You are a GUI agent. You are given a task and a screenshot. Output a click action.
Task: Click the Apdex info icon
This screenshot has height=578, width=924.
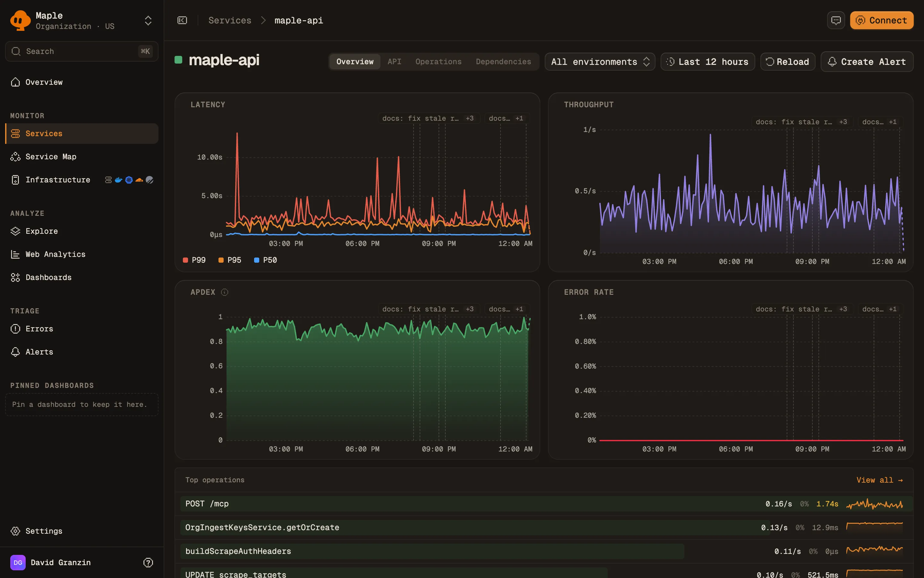225,293
